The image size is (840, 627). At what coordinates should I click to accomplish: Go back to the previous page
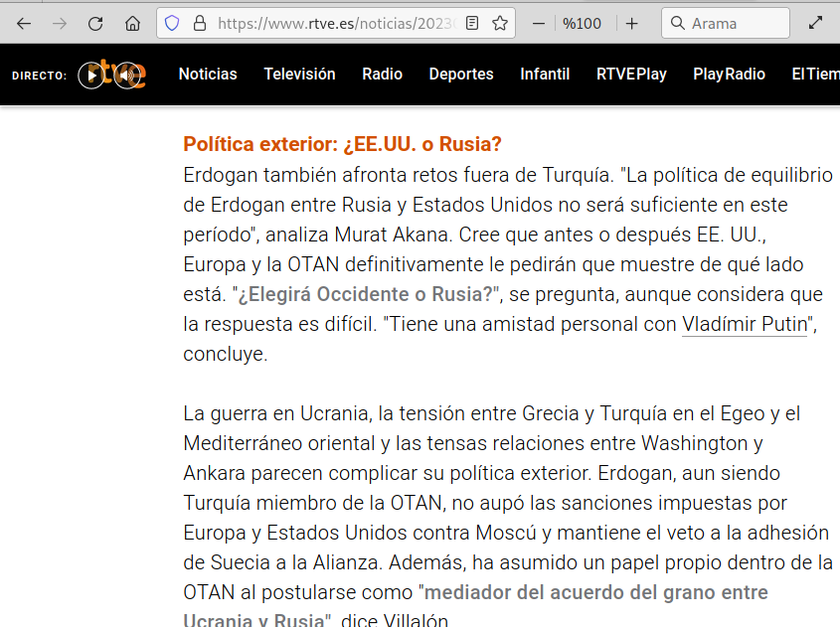24,23
